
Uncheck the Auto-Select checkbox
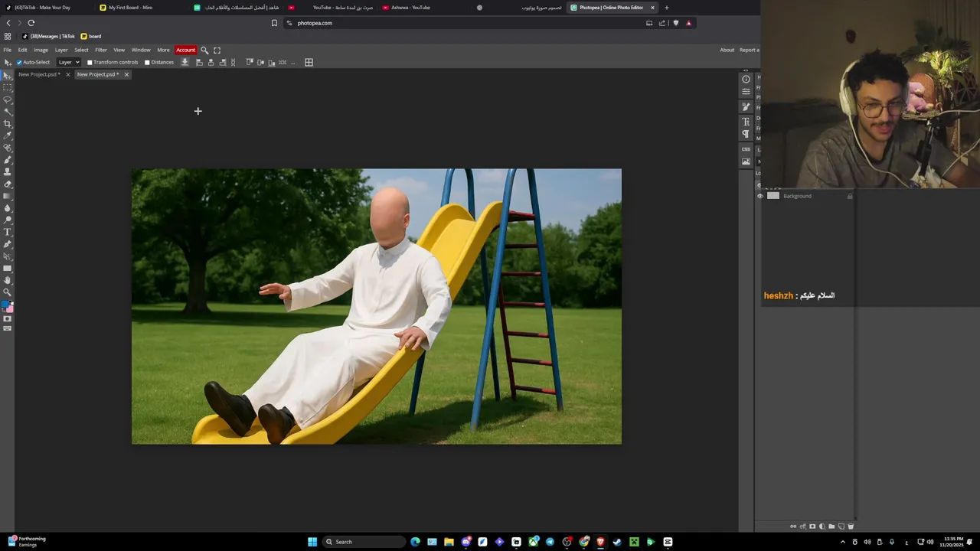[19, 62]
